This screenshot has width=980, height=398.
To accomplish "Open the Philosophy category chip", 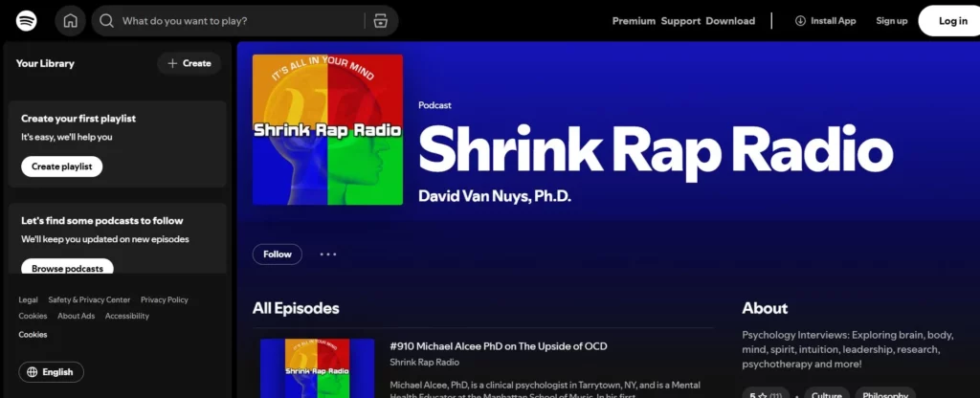I will [x=885, y=395].
